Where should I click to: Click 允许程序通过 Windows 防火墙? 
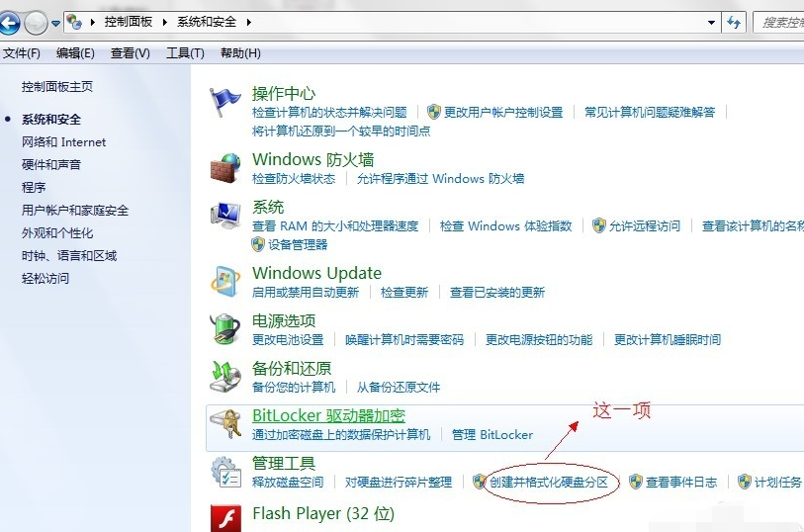[440, 178]
